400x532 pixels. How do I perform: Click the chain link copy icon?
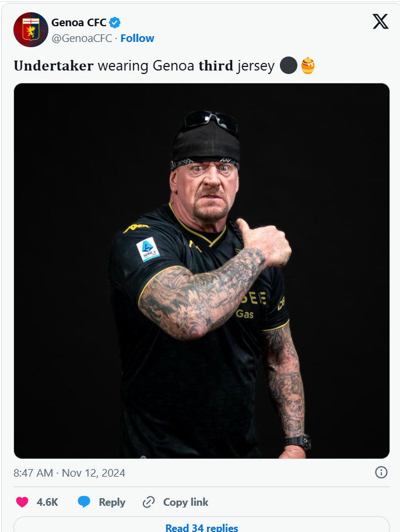149,502
